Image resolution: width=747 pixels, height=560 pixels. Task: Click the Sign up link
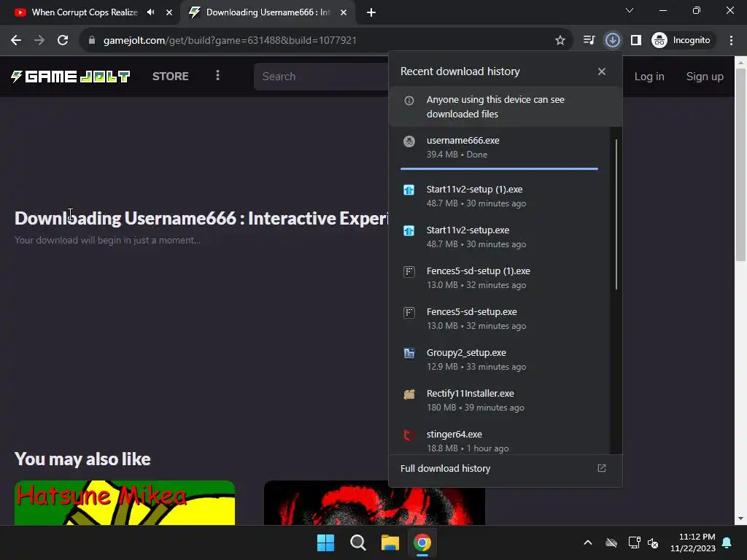(x=705, y=76)
